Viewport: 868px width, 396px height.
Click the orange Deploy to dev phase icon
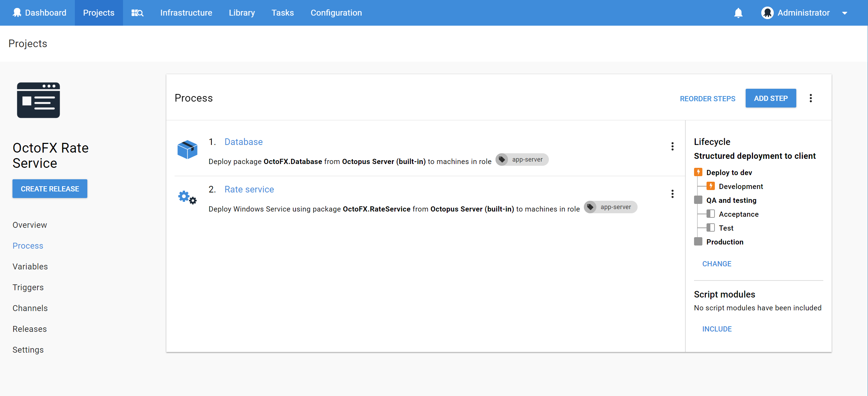[698, 172]
